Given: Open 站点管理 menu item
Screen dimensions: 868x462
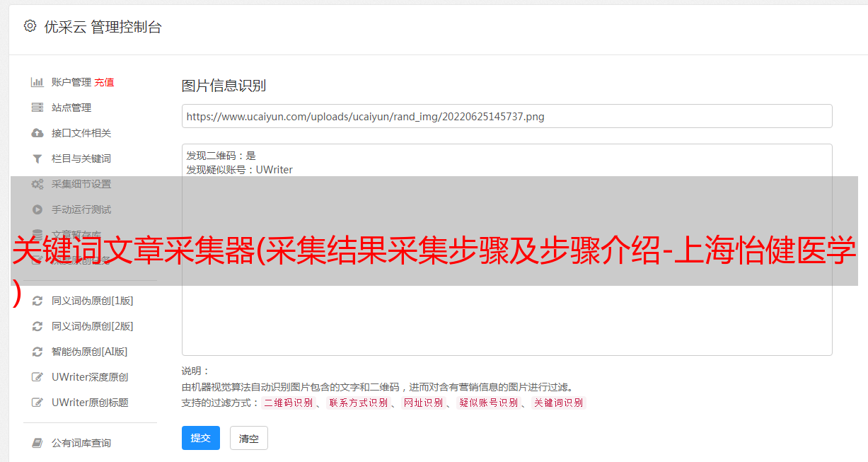Looking at the screenshot, I should pyautogui.click(x=71, y=108).
